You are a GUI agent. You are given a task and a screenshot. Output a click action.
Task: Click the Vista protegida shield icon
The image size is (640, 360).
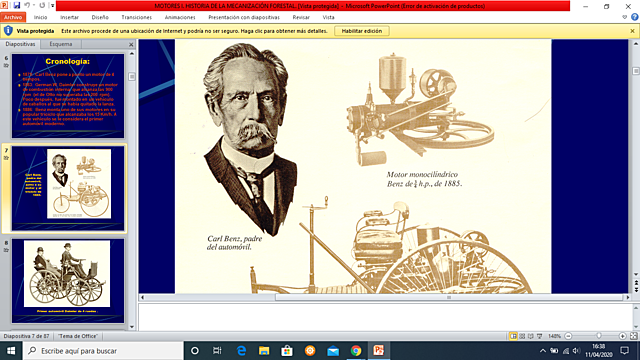click(8, 31)
